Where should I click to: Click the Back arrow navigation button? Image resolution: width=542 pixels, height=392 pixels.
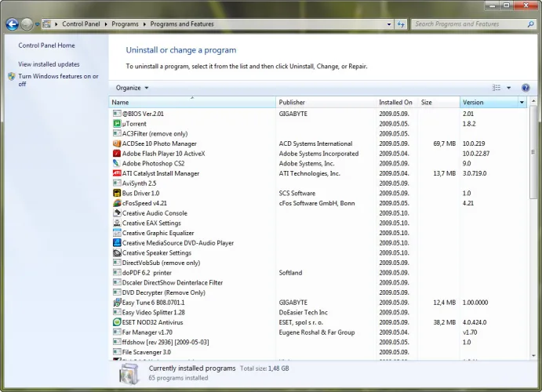[12, 24]
